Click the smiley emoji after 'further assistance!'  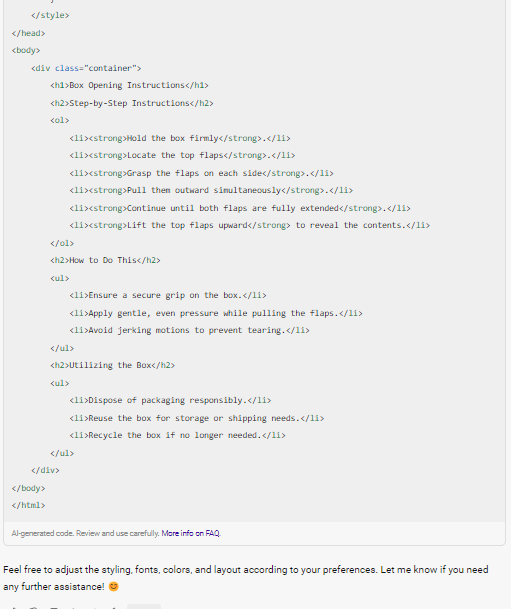(x=113, y=586)
